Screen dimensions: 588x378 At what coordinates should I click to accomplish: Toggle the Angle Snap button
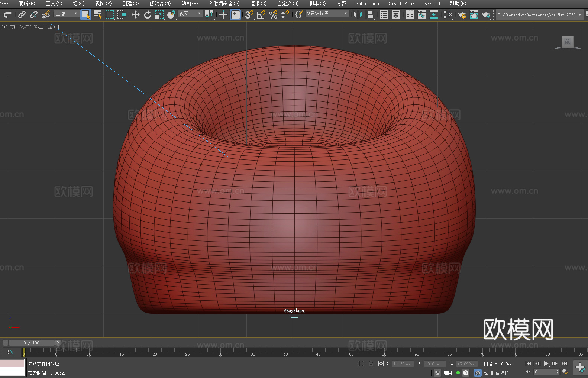[x=261, y=14]
